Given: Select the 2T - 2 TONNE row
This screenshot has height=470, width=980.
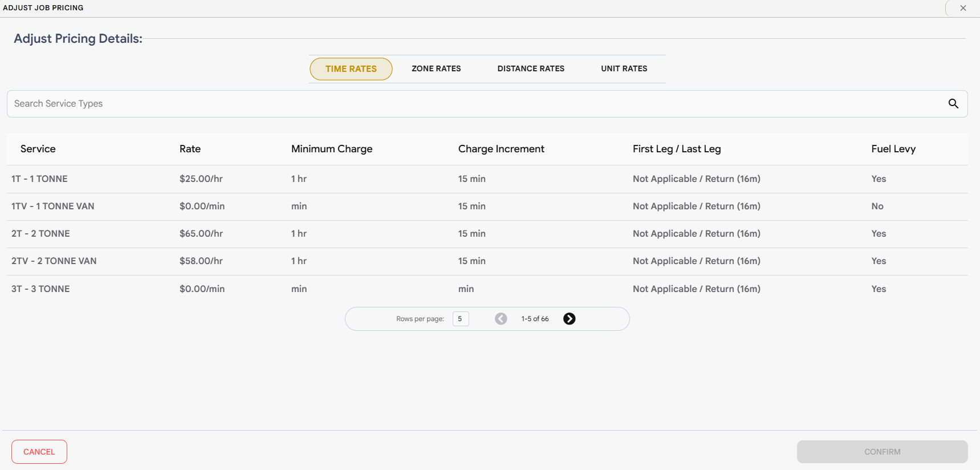Looking at the screenshot, I should (487, 234).
